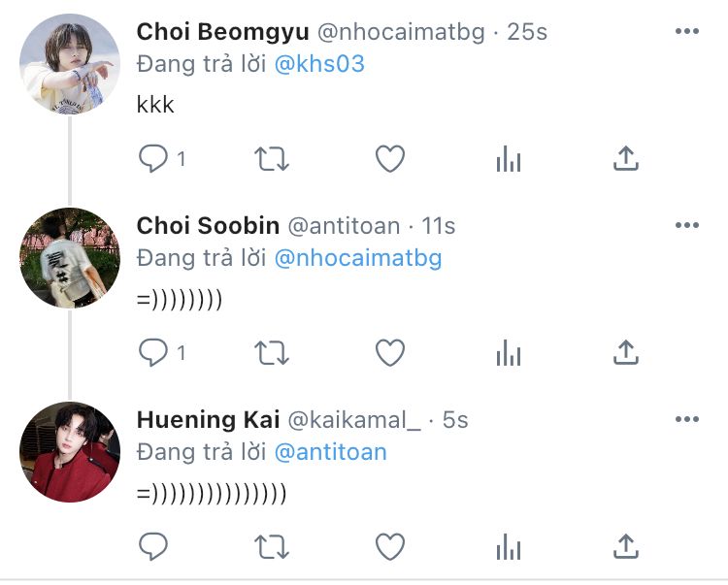Share Choi Soobin's tweet
The image size is (728, 585).
pyautogui.click(x=626, y=352)
